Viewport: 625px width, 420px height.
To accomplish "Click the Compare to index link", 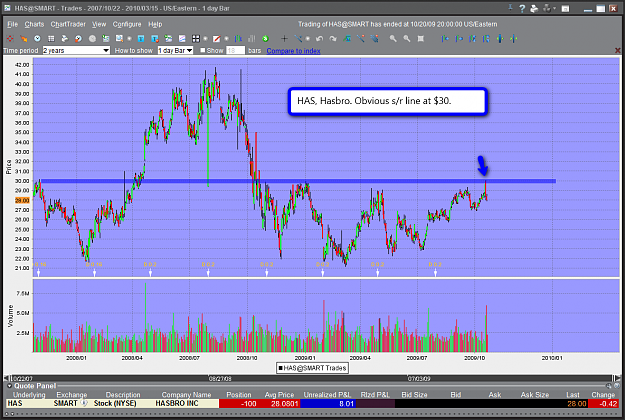I will [x=293, y=51].
